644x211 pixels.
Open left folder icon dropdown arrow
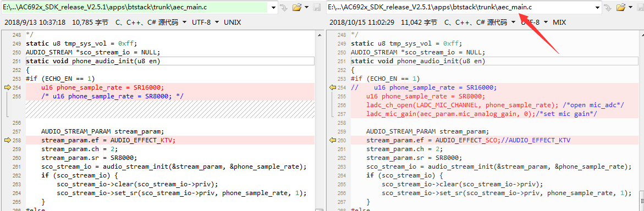pyautogui.click(x=307, y=7)
